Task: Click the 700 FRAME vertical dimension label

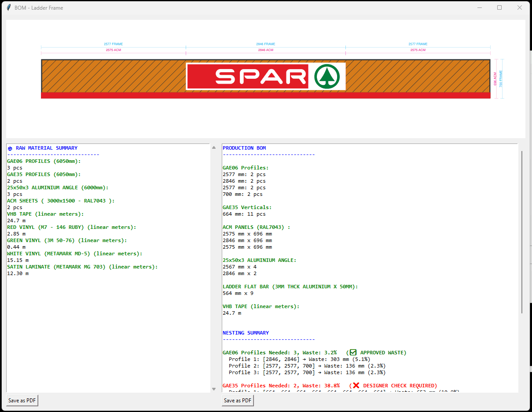Action: [x=501, y=79]
